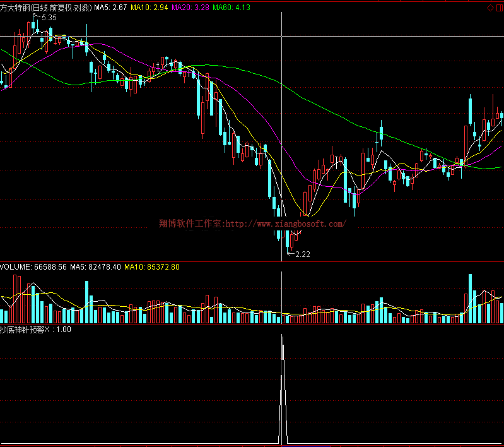Click the "VOLUME: 66588.56" label

coord(33,267)
